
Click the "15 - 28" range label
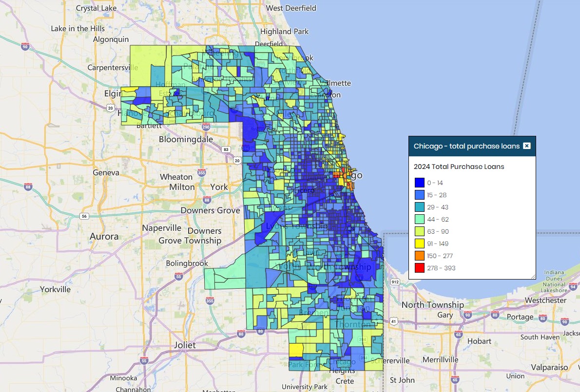point(437,195)
